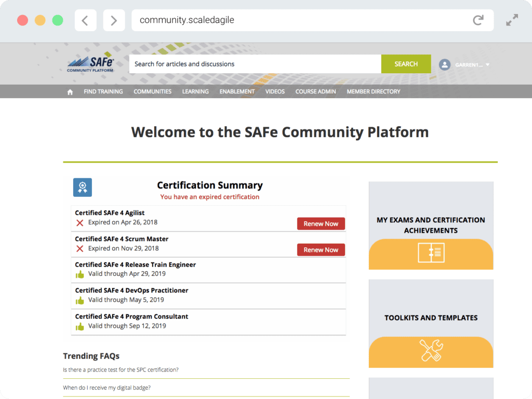
Task: Select the home icon in the navigation bar
Action: (x=70, y=91)
